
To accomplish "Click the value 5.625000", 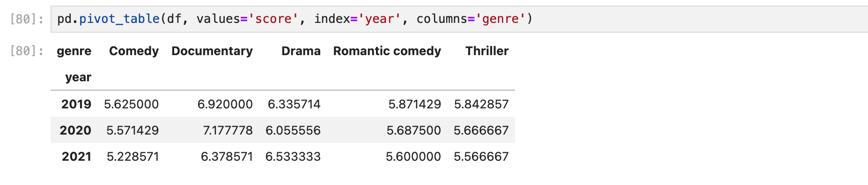I will (132, 104).
